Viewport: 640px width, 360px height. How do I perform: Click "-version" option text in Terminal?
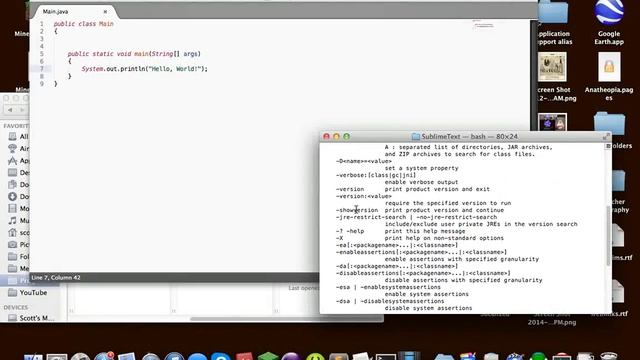(350, 189)
